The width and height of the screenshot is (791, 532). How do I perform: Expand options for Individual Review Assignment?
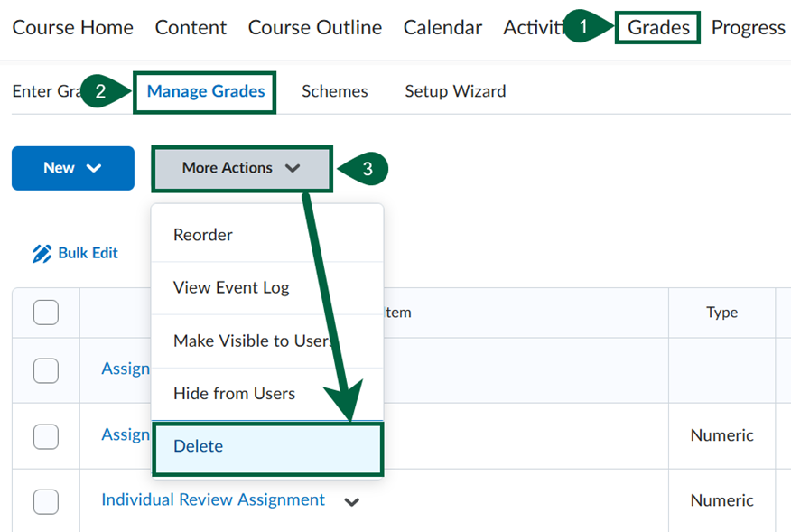point(352,499)
